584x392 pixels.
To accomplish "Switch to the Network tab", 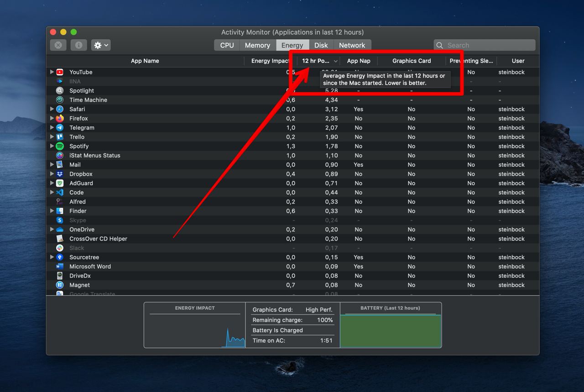I will tap(352, 45).
